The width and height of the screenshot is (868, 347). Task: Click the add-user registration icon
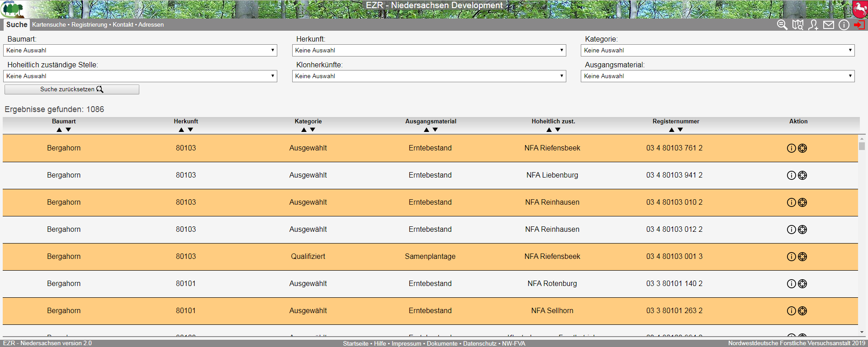coord(813,25)
